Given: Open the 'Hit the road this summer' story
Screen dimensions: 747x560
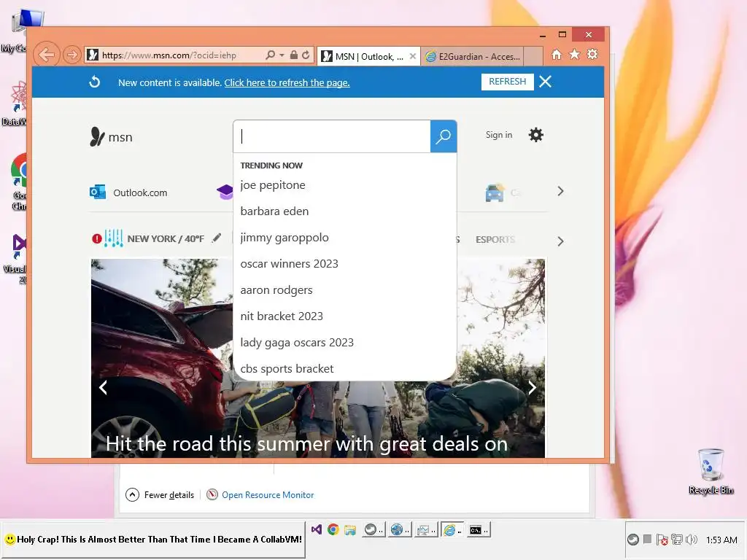Looking at the screenshot, I should click(x=306, y=444).
